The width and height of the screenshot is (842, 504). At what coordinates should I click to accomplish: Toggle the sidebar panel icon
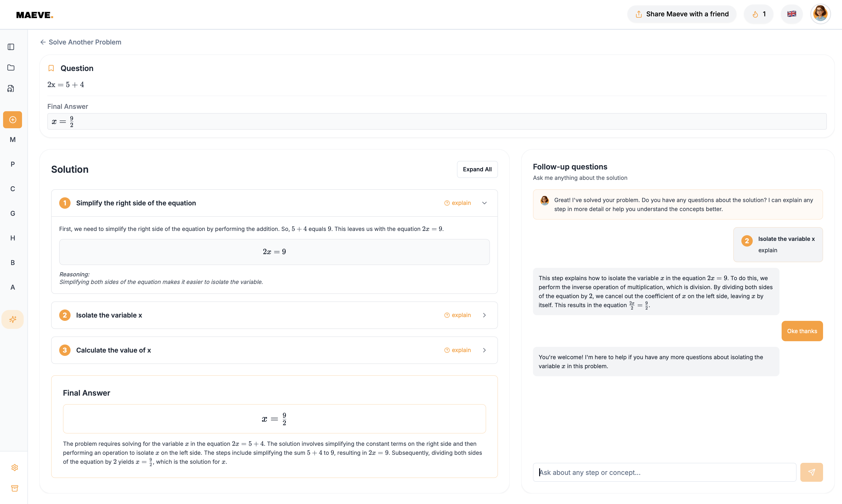[11, 47]
